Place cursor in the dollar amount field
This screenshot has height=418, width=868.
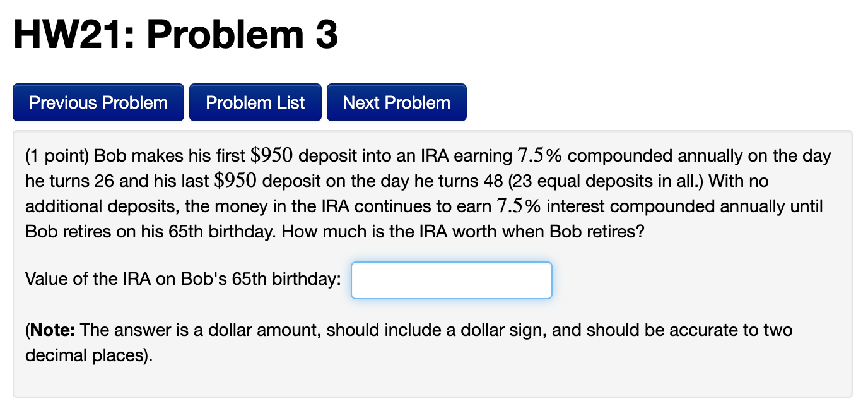(x=451, y=280)
